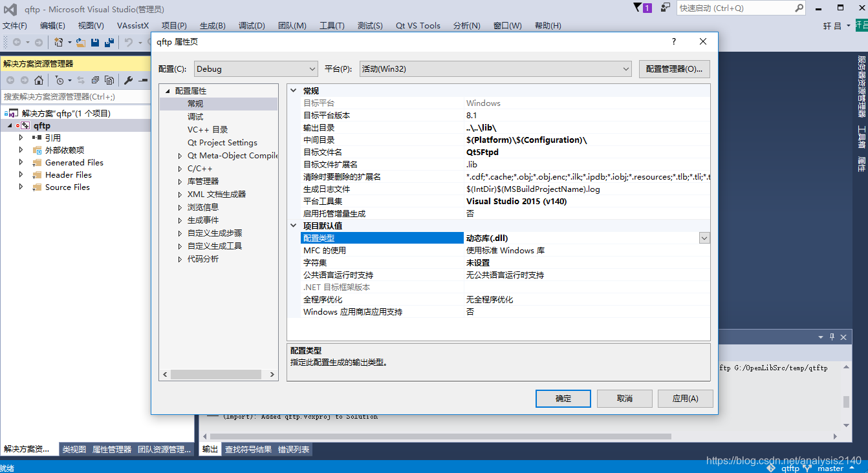Click the Save All icon
Screen dimensions: 868x473
pos(109,42)
